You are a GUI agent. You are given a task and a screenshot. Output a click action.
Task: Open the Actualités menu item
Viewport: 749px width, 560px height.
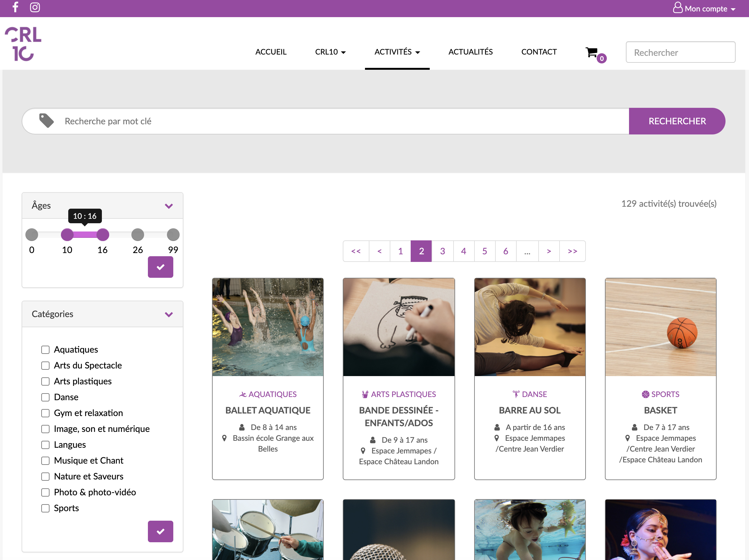[470, 52]
